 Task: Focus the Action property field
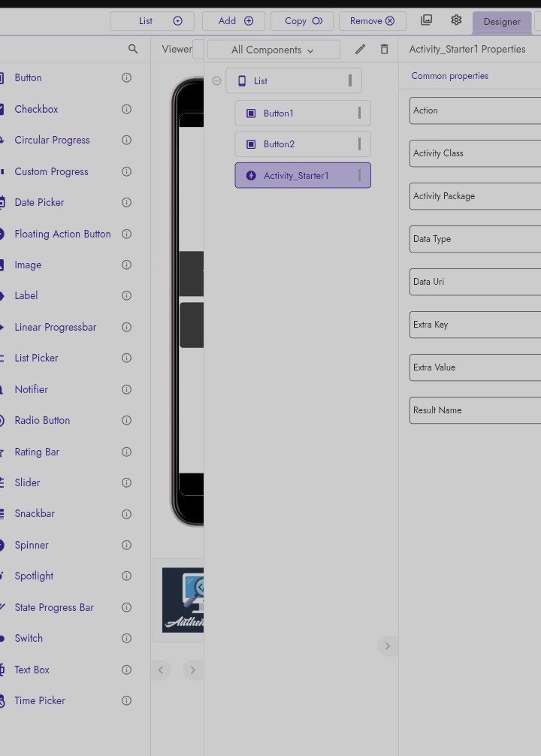[476, 110]
